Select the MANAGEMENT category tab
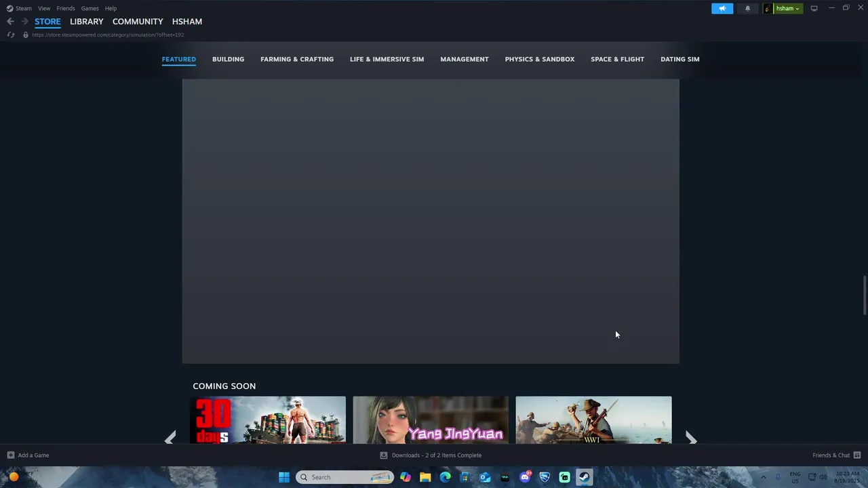Screen dimensions: 868x488 pyautogui.click(x=465, y=59)
